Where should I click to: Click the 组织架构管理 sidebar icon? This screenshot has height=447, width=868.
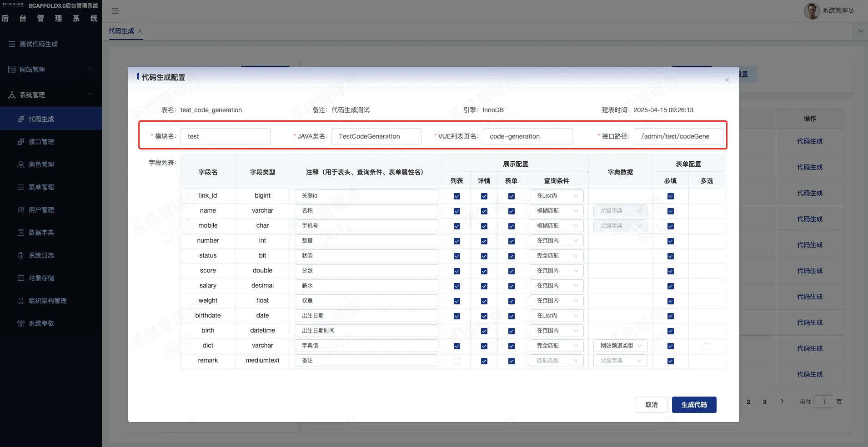(21, 301)
